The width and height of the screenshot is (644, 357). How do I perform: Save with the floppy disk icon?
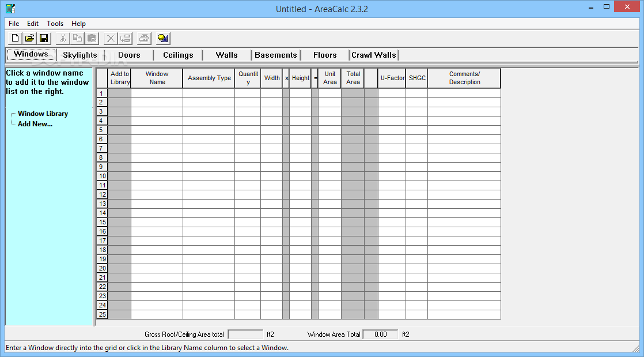(x=43, y=38)
